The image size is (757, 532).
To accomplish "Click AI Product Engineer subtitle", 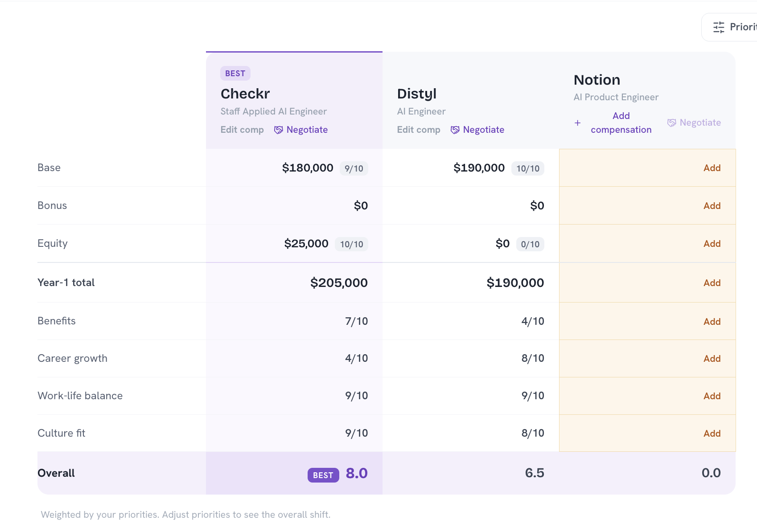I will tap(616, 97).
